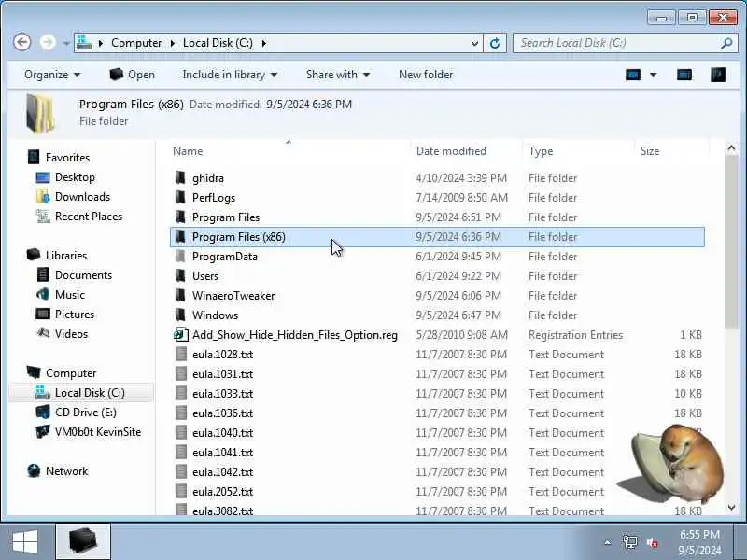Open Recent Places in Favorites
Screen dimensions: 747x560
coord(89,217)
